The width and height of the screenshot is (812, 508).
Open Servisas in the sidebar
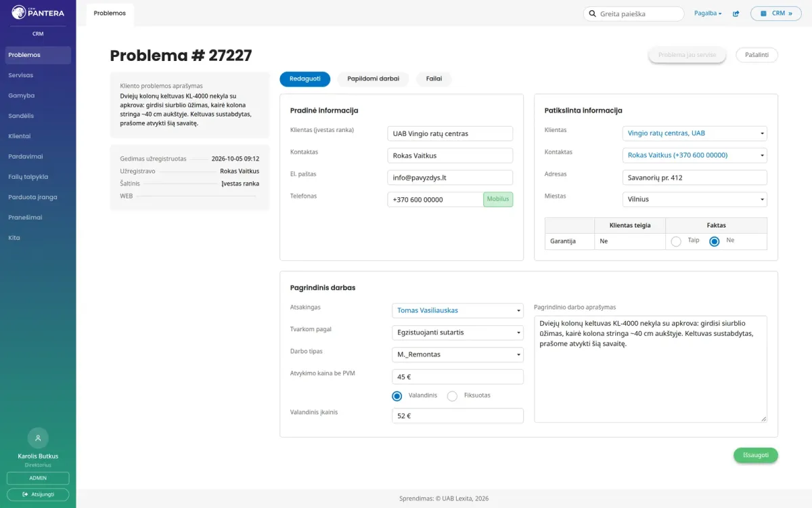[x=38, y=75]
